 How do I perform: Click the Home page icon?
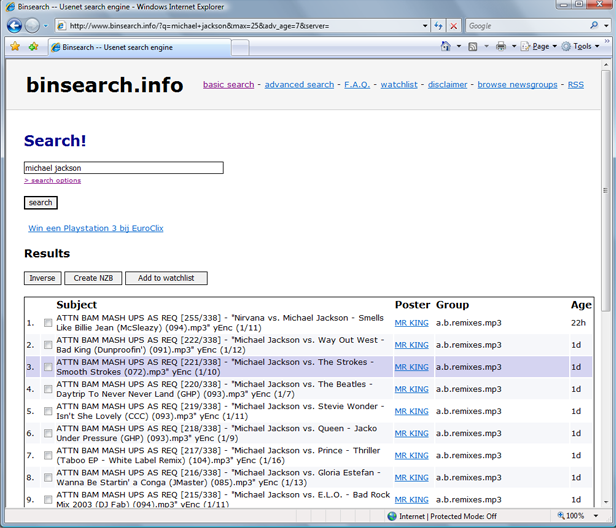click(446, 46)
